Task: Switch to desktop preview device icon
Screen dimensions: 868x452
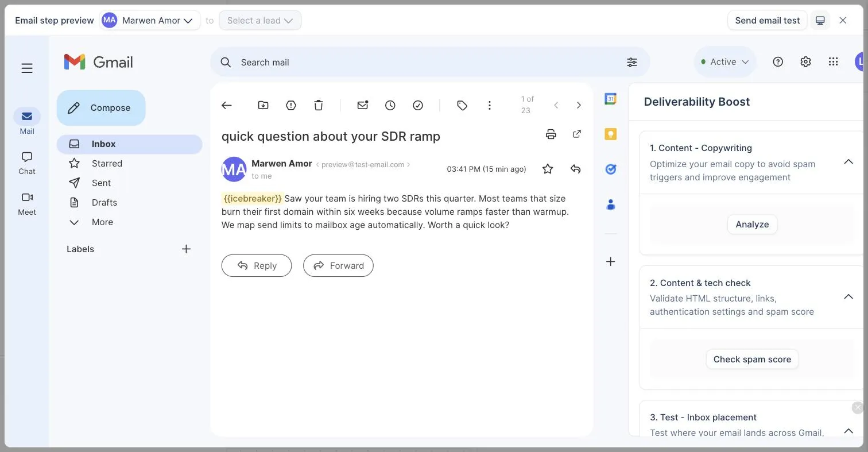Action: (820, 20)
